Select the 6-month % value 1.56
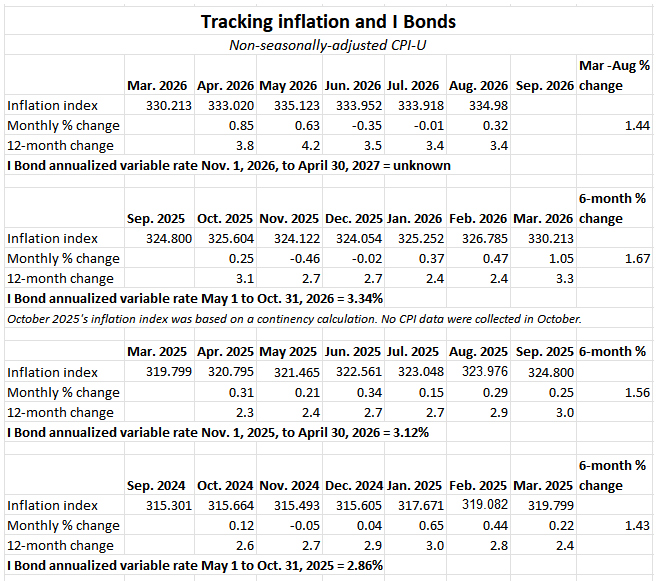 [637, 393]
